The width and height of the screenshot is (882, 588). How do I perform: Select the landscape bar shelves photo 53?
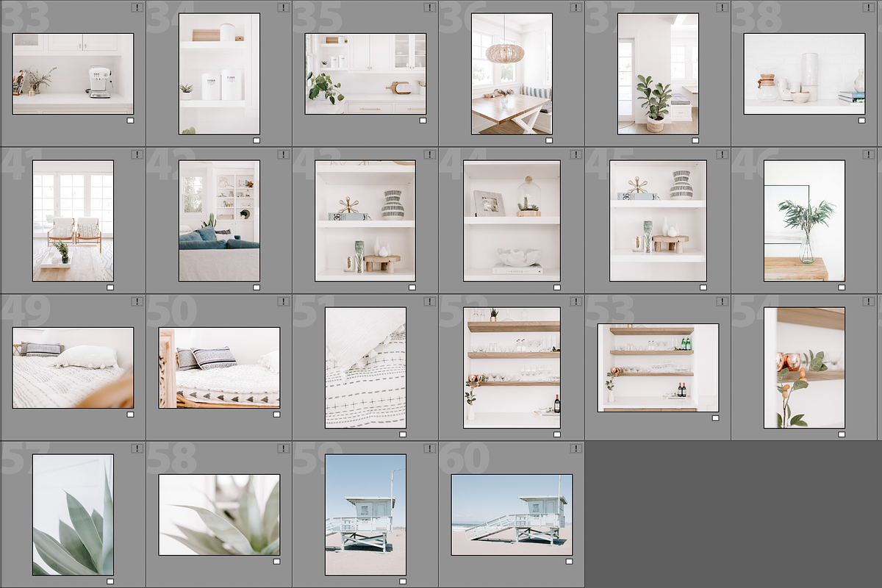click(658, 367)
